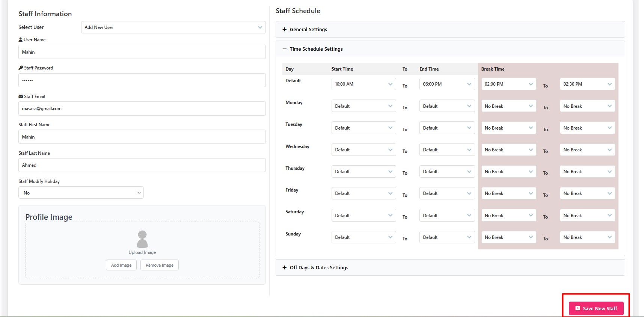Click the user icon next to User Name label
This screenshot has width=644, height=317.
tap(21, 40)
